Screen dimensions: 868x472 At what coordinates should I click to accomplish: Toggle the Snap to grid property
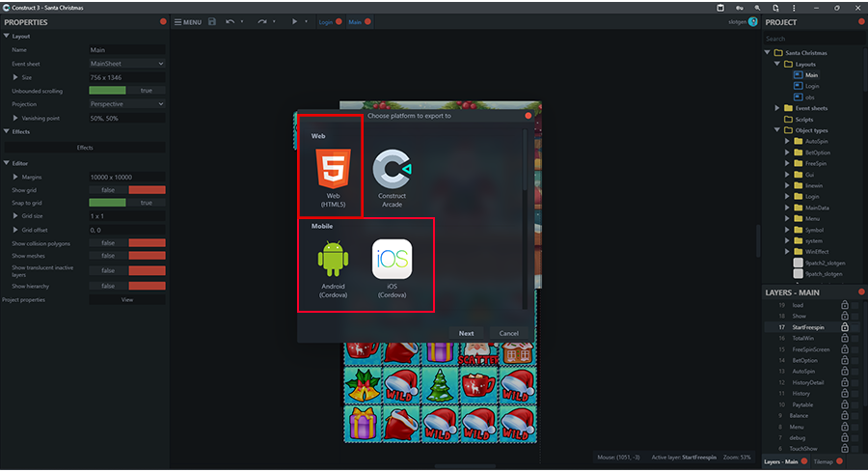click(126, 203)
